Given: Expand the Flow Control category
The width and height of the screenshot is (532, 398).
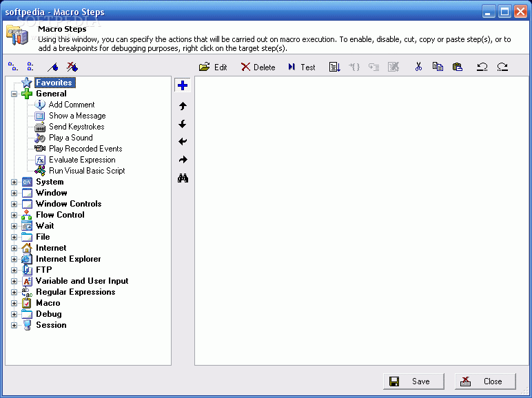Looking at the screenshot, I should click(14, 215).
